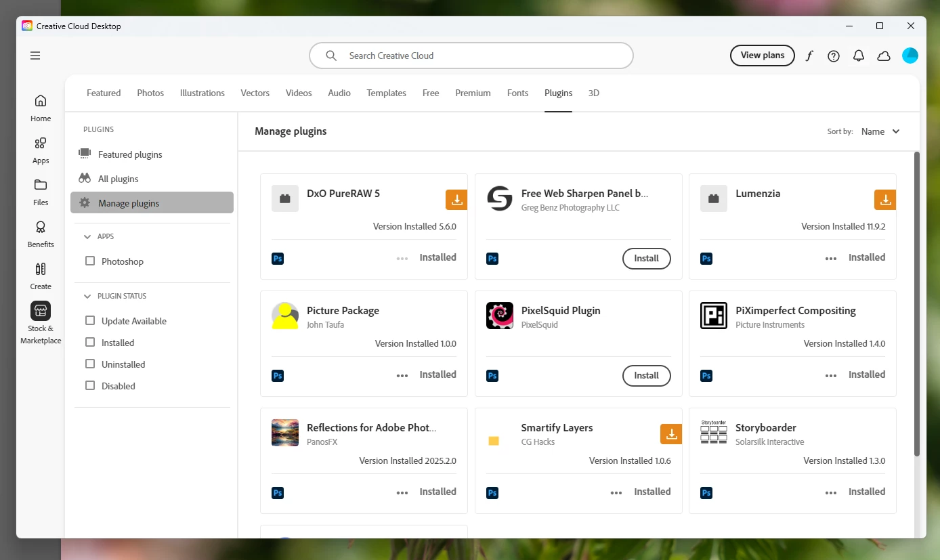Enable the Photoshop app filter
The height and width of the screenshot is (560, 940).
[x=90, y=261]
